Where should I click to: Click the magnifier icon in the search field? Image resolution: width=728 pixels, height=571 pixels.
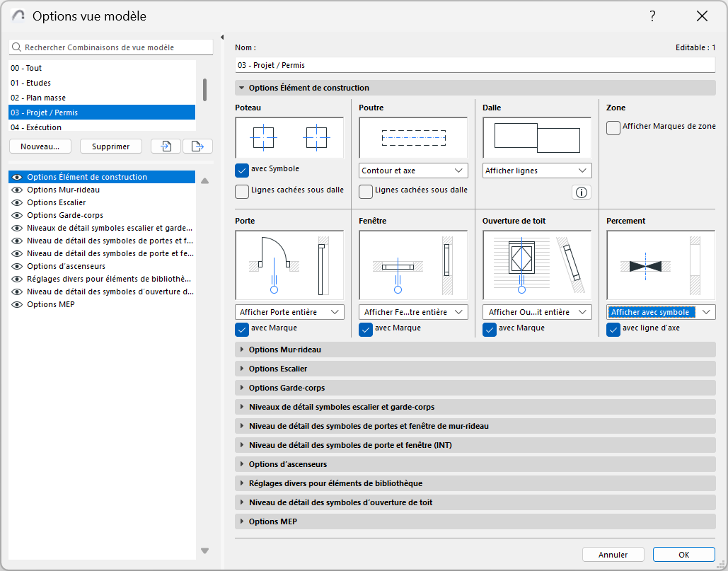(16, 47)
